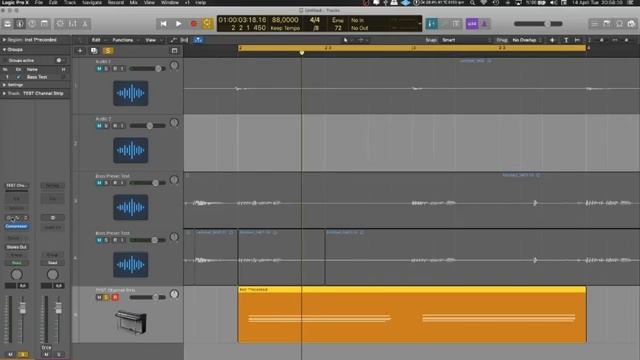Open the List Editors panel

pos(595,24)
